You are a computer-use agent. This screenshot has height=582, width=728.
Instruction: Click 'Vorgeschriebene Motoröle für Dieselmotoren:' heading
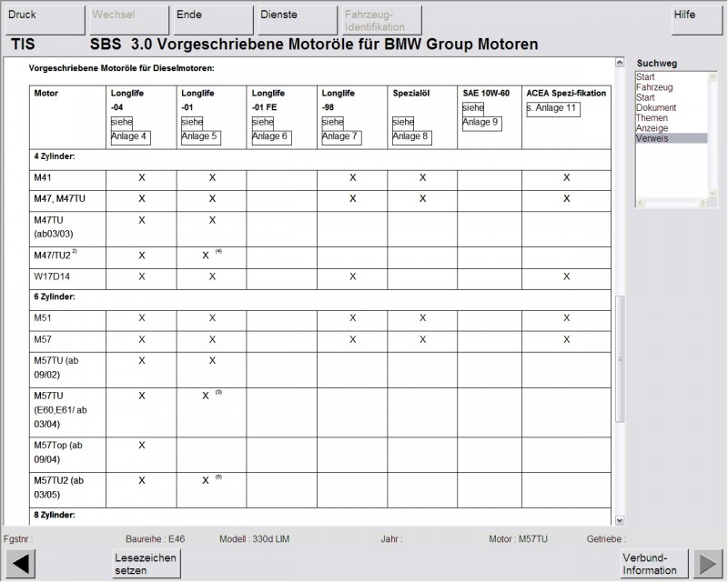click(122, 68)
